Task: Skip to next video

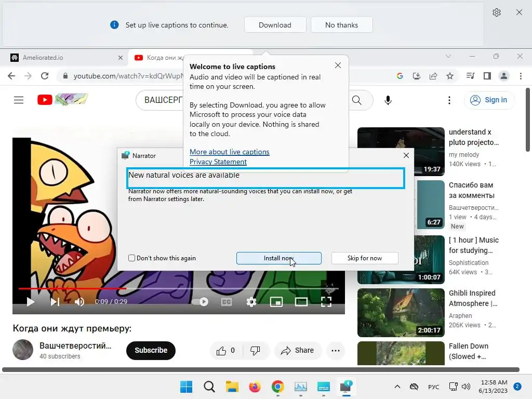Action: coord(55,302)
